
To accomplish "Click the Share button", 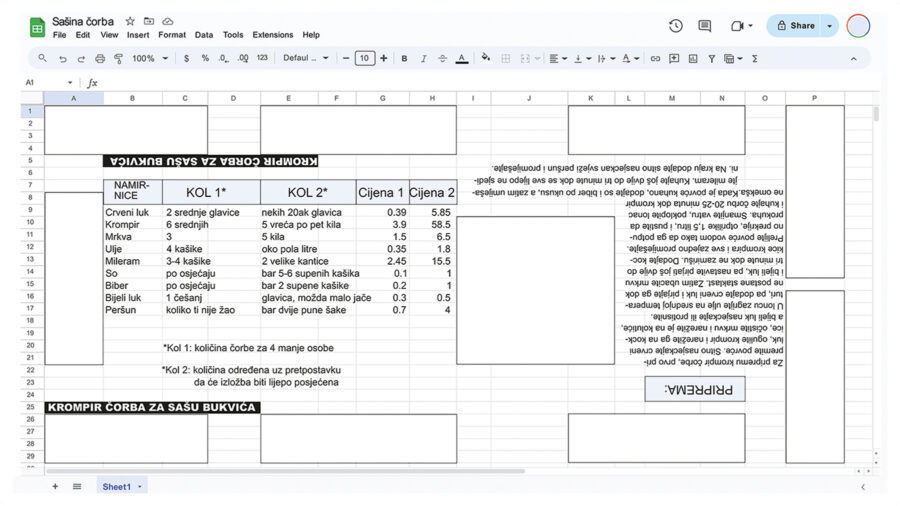I will (x=795, y=26).
